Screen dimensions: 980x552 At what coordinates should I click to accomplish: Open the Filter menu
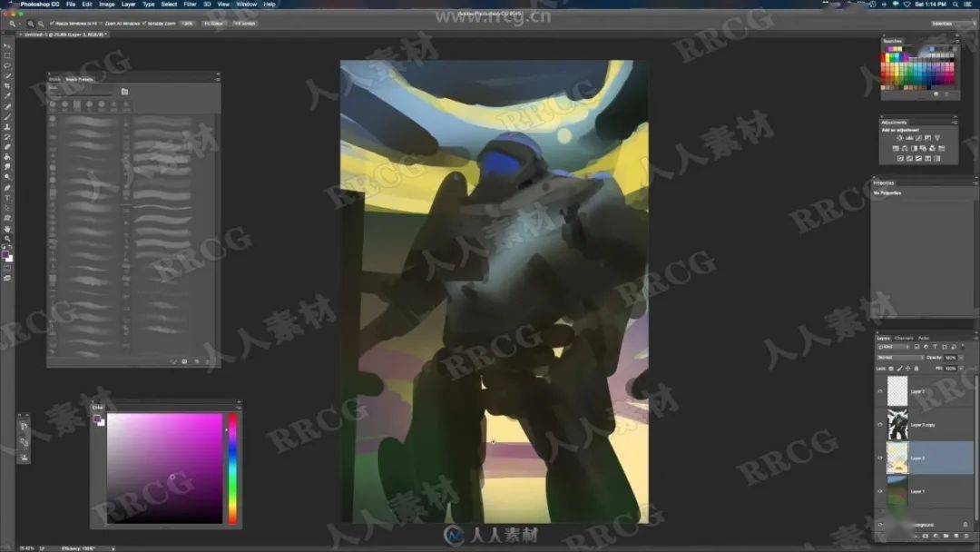point(191,5)
